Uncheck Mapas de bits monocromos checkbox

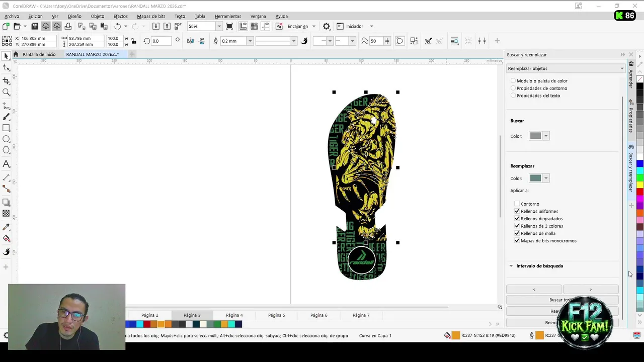coord(517,241)
